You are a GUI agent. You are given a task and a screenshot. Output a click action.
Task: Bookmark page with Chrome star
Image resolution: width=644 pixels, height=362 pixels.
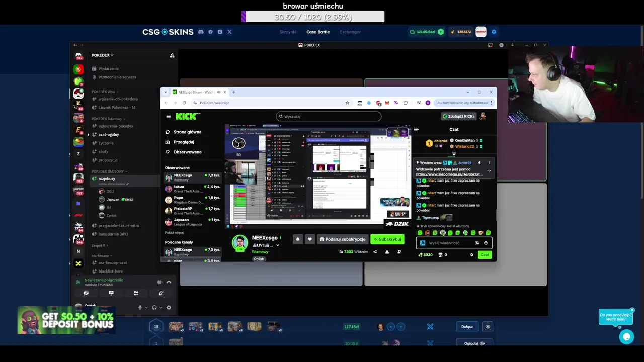(x=347, y=103)
